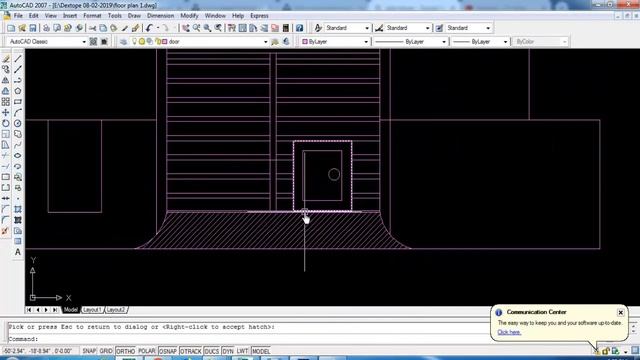Open the Dimension menu
This screenshot has width=640, height=360.
pos(160,16)
